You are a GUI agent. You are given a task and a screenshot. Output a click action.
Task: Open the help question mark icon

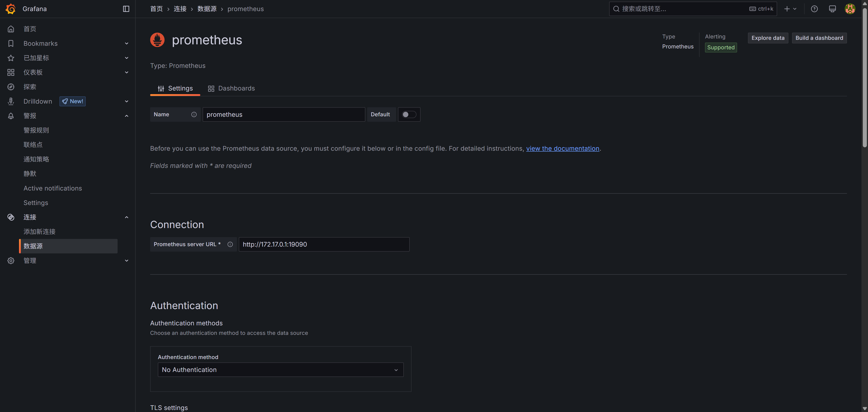coord(814,9)
